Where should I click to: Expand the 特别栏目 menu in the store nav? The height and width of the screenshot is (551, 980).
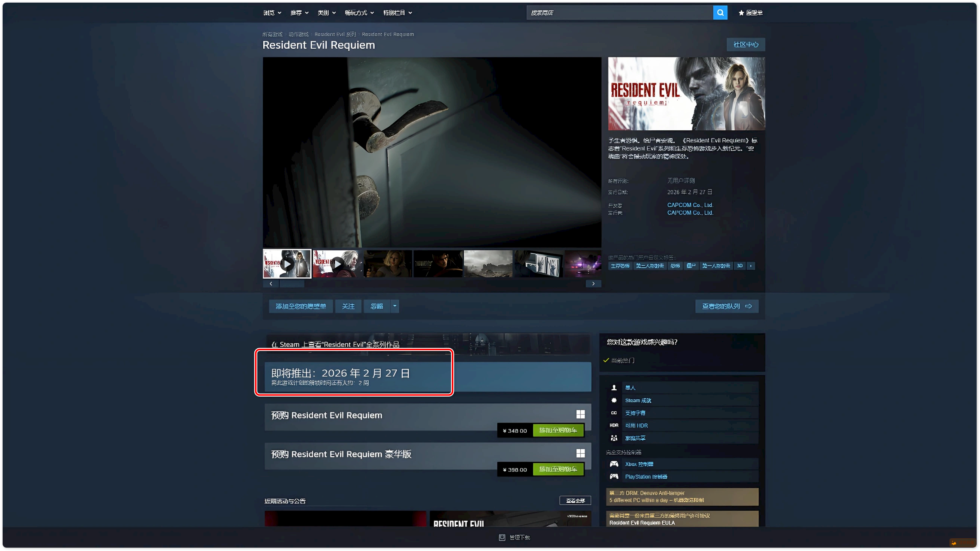click(x=397, y=13)
